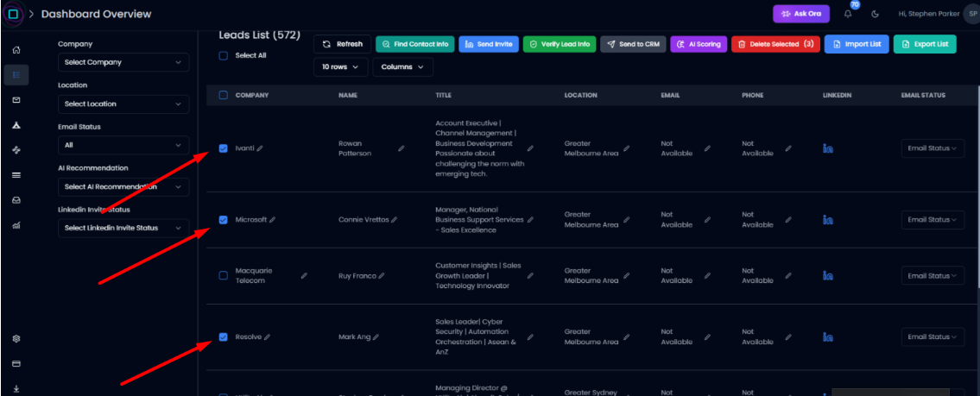Click the app logo in the header
980x396 pixels.
point(13,14)
